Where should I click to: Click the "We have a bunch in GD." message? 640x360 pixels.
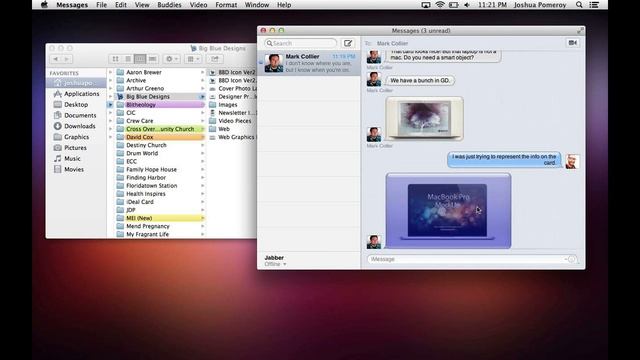[x=420, y=80]
